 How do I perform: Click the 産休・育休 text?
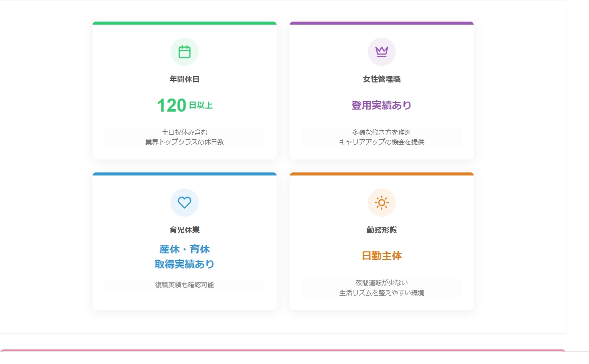click(185, 249)
